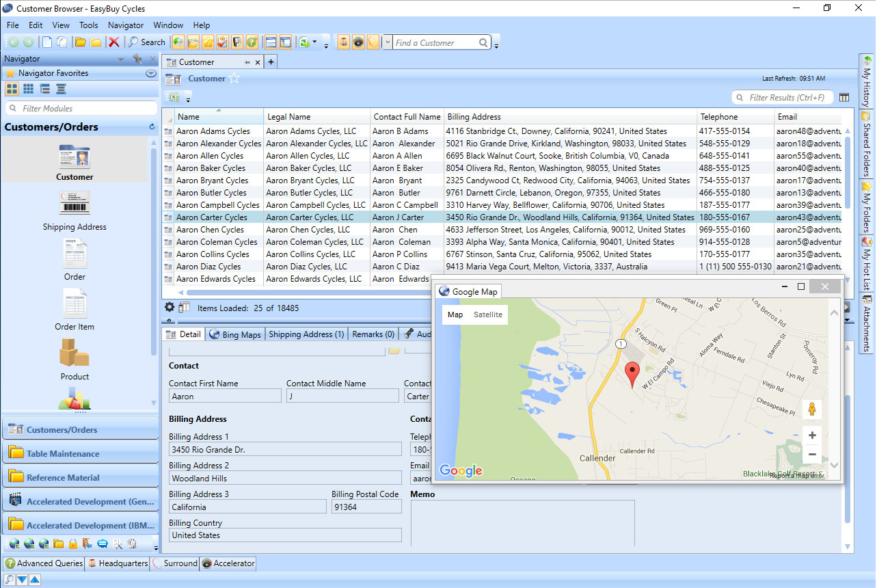Open the Shipping Address module

(75, 212)
